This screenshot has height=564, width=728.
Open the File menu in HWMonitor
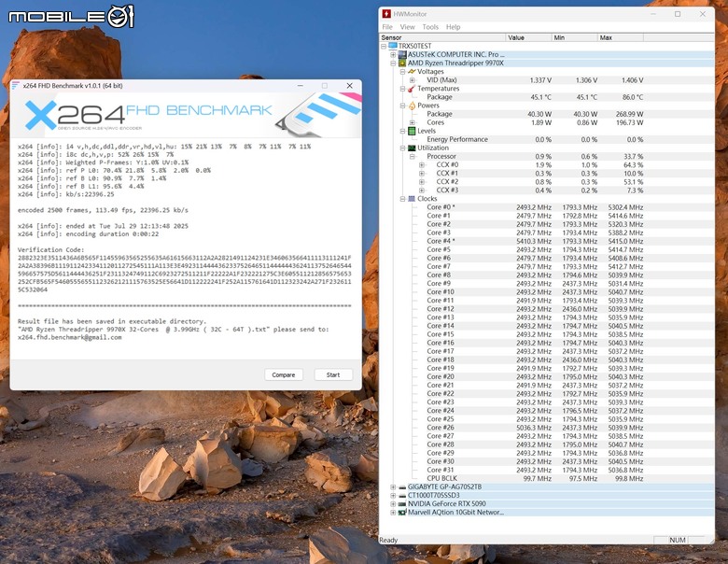pyautogui.click(x=387, y=27)
